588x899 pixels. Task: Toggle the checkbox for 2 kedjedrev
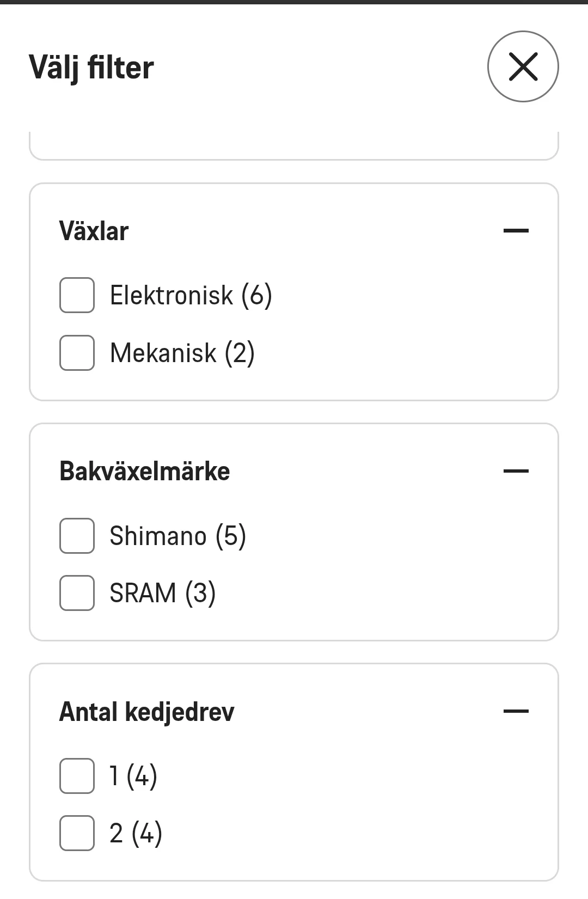[x=77, y=833]
